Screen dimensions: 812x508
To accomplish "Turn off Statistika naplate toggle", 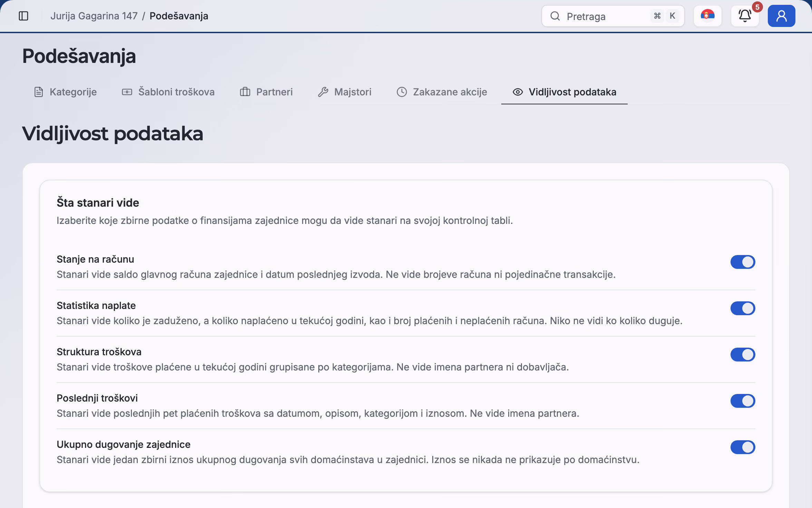I will 743,308.
